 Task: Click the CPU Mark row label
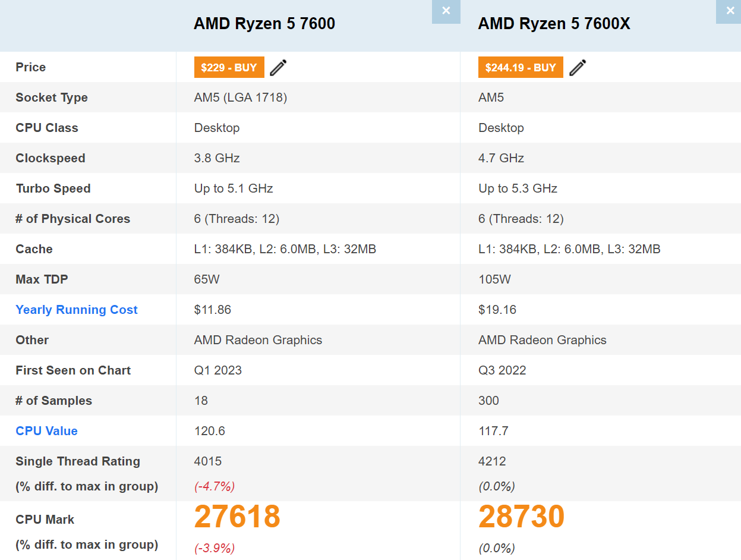coord(45,520)
